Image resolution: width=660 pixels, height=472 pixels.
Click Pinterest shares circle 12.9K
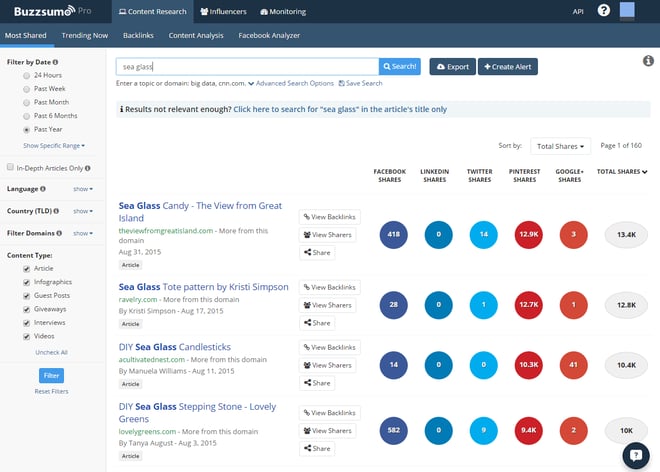point(529,235)
